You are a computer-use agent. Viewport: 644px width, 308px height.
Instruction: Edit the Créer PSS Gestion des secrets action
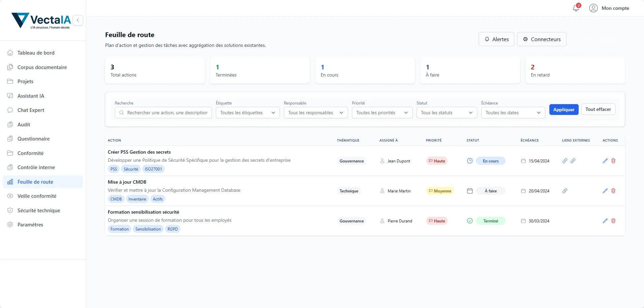tap(605, 161)
